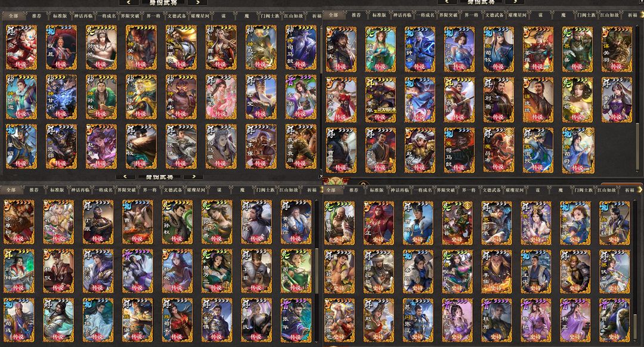Screen dimensions: 644x347
Task: Select the 界程普 epic card
Action: (457, 223)
